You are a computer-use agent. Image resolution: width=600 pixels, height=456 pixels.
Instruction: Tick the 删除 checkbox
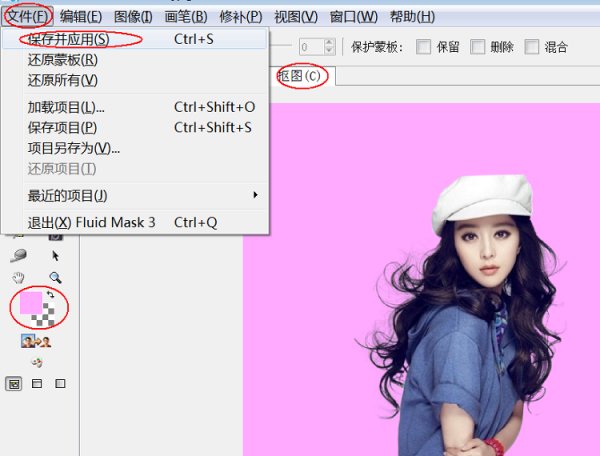pyautogui.click(x=478, y=47)
